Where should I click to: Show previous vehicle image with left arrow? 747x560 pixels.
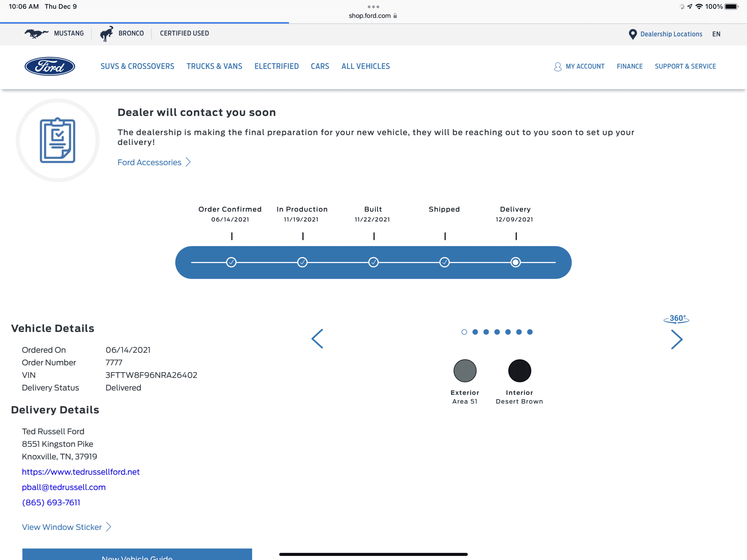click(317, 338)
